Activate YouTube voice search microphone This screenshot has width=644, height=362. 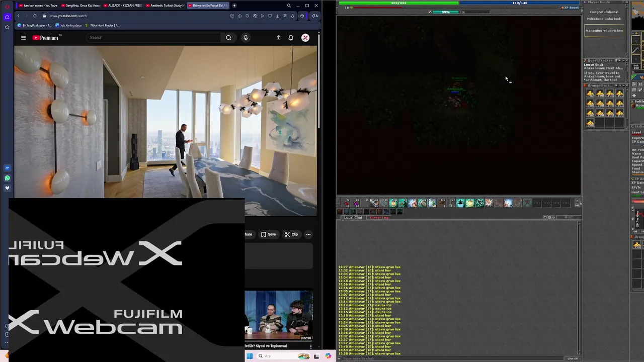pos(246,38)
